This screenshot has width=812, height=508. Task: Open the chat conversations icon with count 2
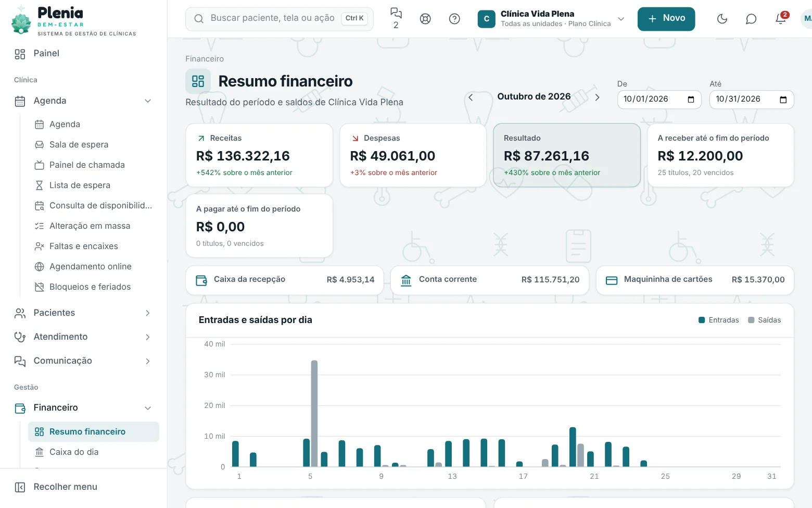coord(396,18)
